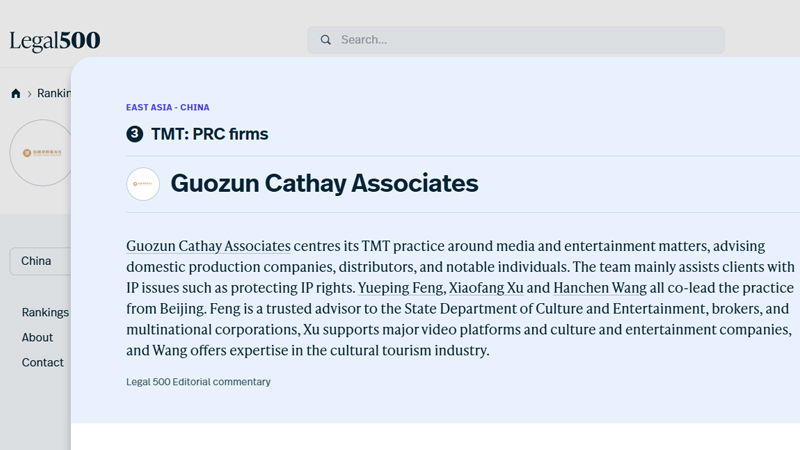Open the Guozun Cathay Associates link in the paragraph

(x=208, y=246)
